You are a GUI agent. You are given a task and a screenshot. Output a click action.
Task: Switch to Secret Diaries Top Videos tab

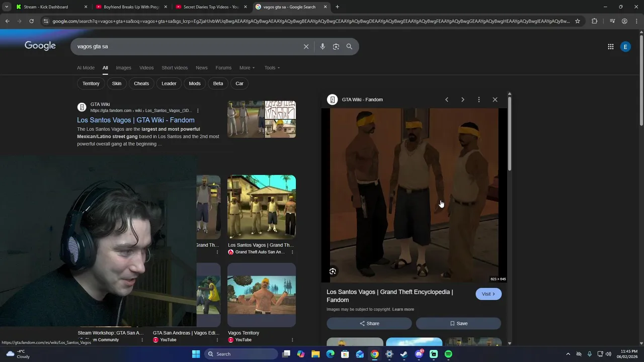(x=211, y=7)
